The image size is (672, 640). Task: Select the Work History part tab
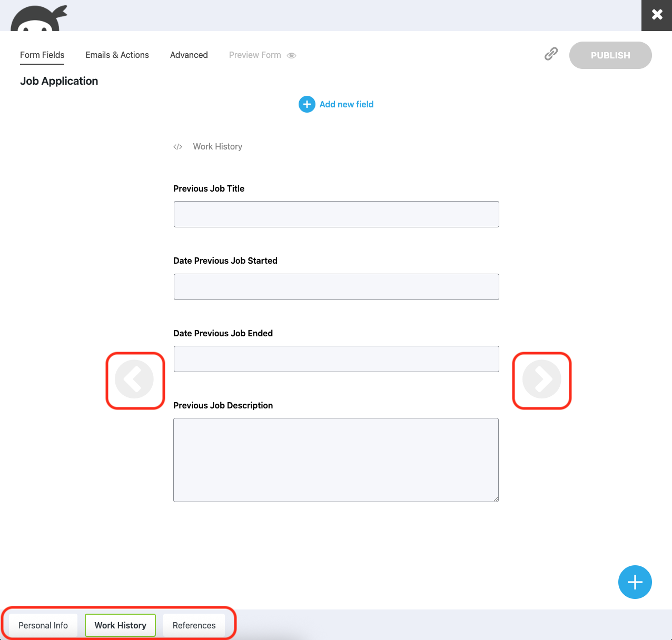coord(120,625)
